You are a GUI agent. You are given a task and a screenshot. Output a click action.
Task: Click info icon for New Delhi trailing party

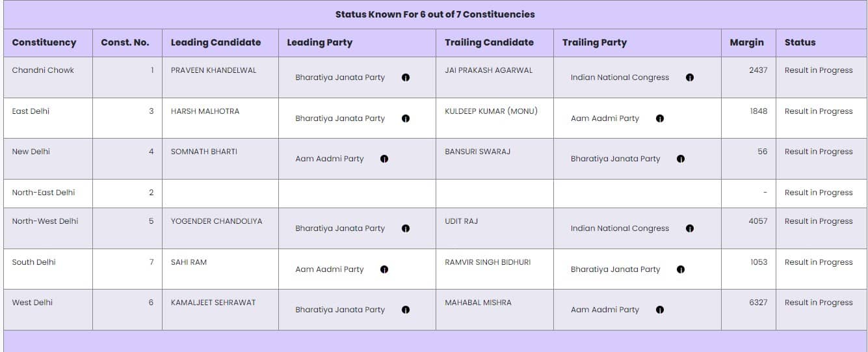681,159
